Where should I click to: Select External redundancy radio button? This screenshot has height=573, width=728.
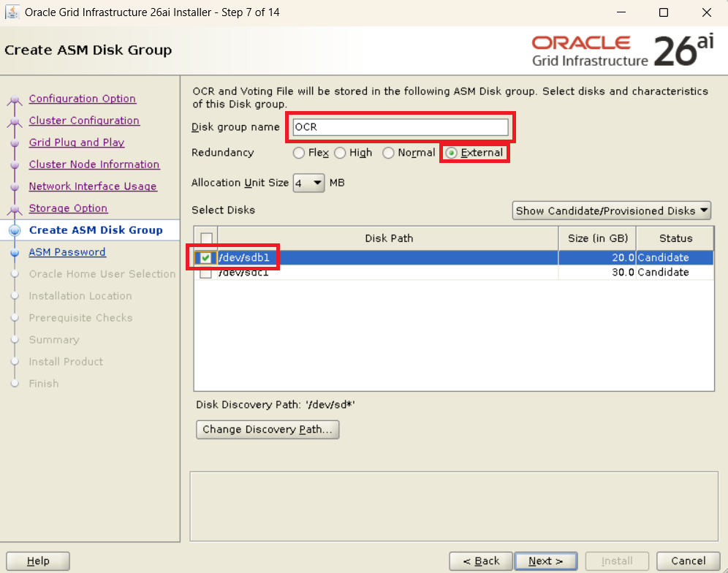[x=451, y=153]
